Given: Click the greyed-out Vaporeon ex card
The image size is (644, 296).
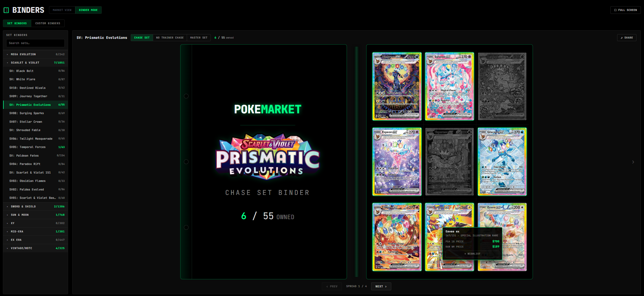Looking at the screenshot, I should pos(449,162).
